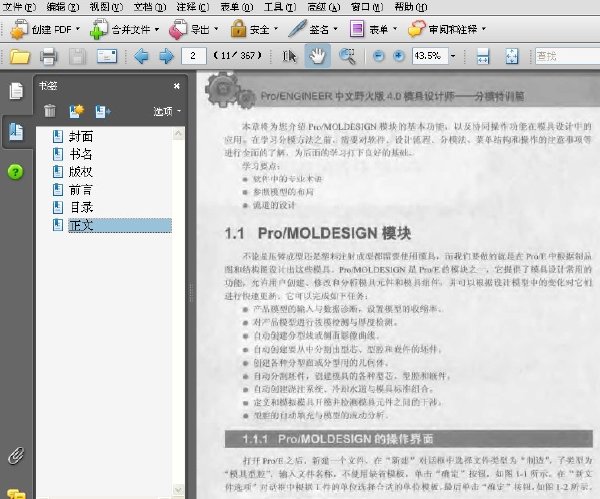
Task: Click the fit full page icon
Action: 512,56
